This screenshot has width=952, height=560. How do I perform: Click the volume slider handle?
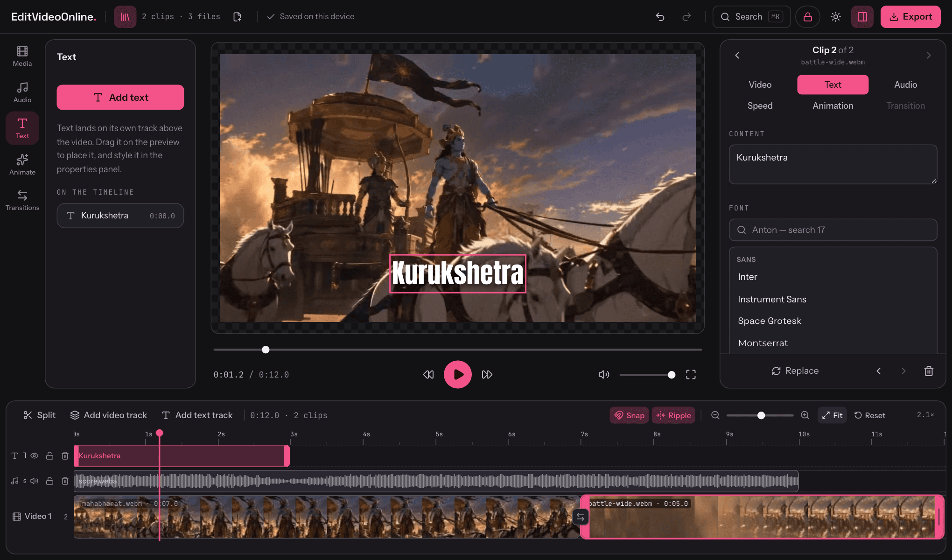(672, 375)
